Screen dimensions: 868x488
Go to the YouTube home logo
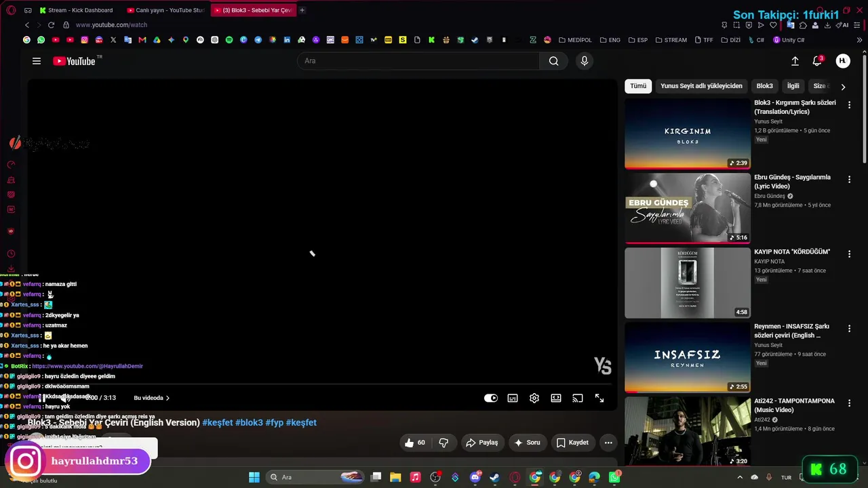(x=75, y=61)
